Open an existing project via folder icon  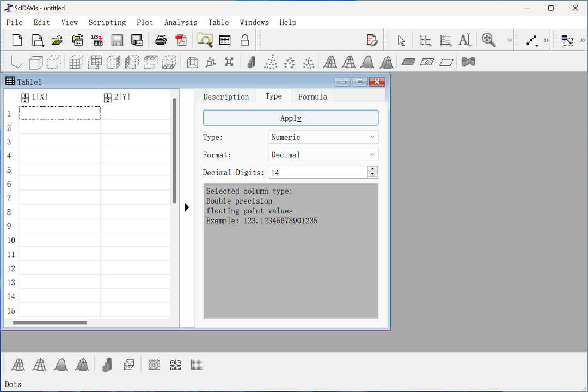click(x=57, y=40)
